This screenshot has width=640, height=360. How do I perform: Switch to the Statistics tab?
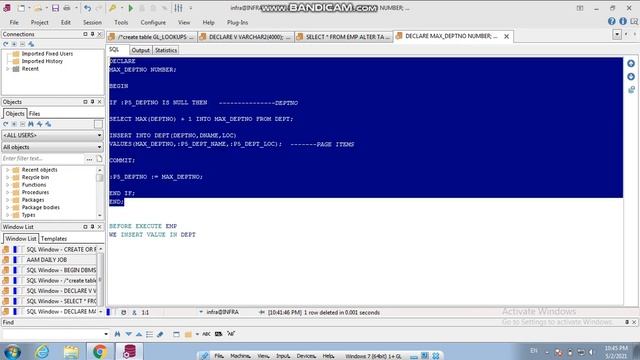tap(166, 50)
